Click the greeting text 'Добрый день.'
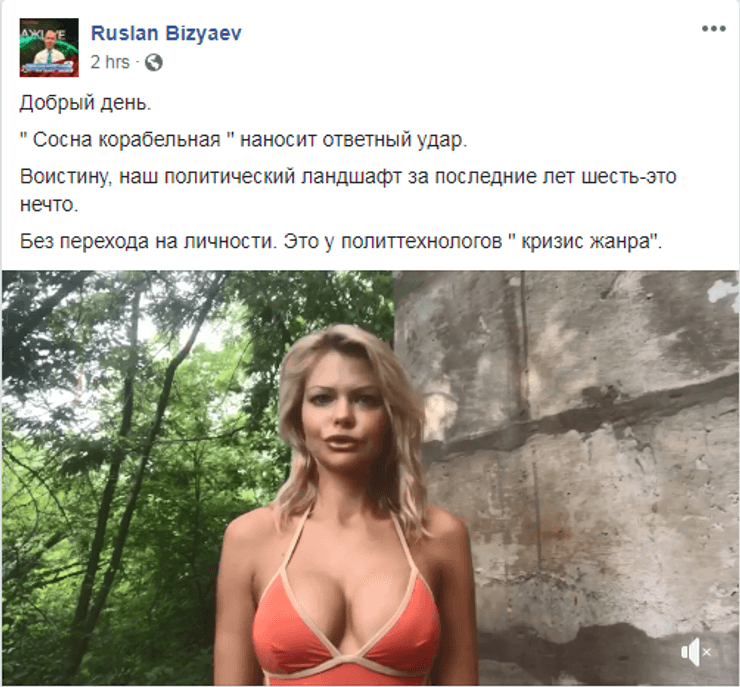The height and width of the screenshot is (687, 740). [x=85, y=103]
